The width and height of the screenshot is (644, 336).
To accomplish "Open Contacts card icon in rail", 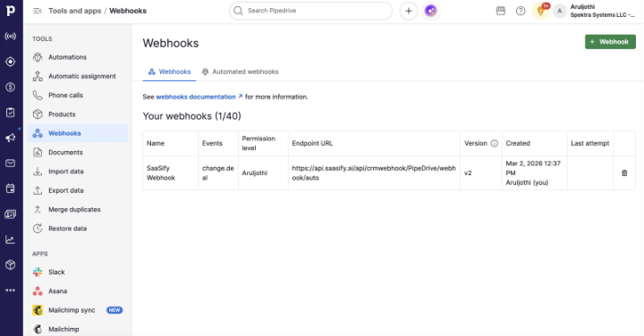I will pos(11,214).
